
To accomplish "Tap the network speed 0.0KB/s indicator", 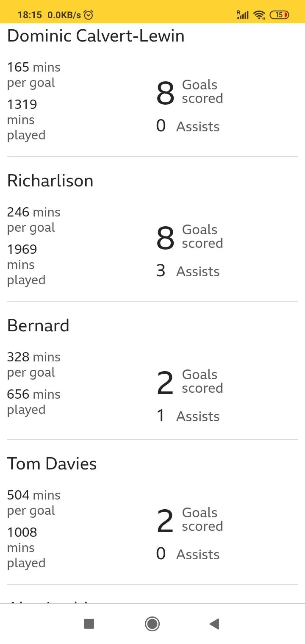I will pyautogui.click(x=64, y=15).
